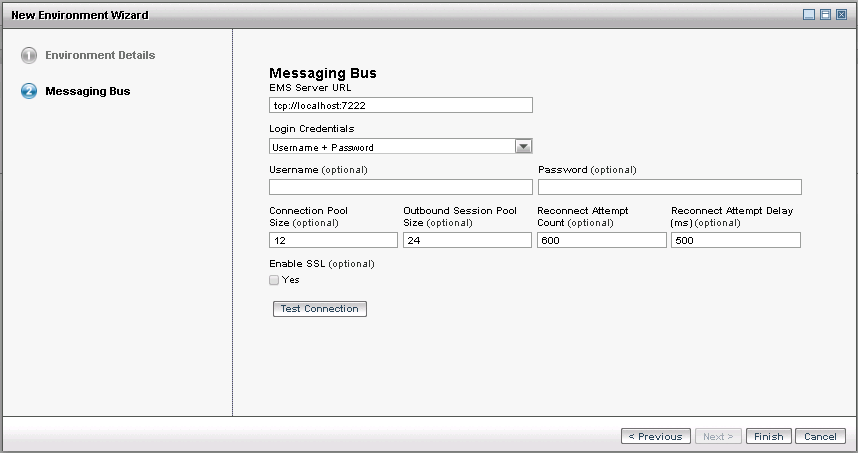Click the Password (optional) label

[587, 170]
